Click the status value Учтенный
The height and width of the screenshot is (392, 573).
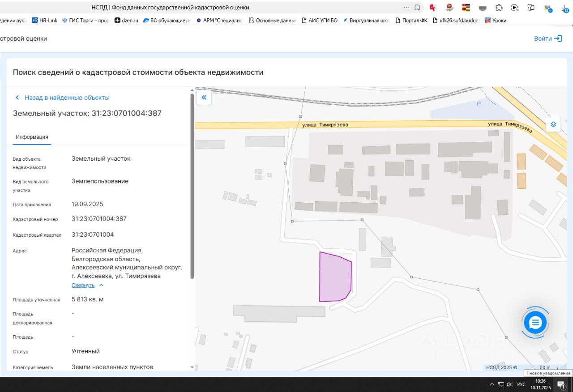(x=86, y=351)
